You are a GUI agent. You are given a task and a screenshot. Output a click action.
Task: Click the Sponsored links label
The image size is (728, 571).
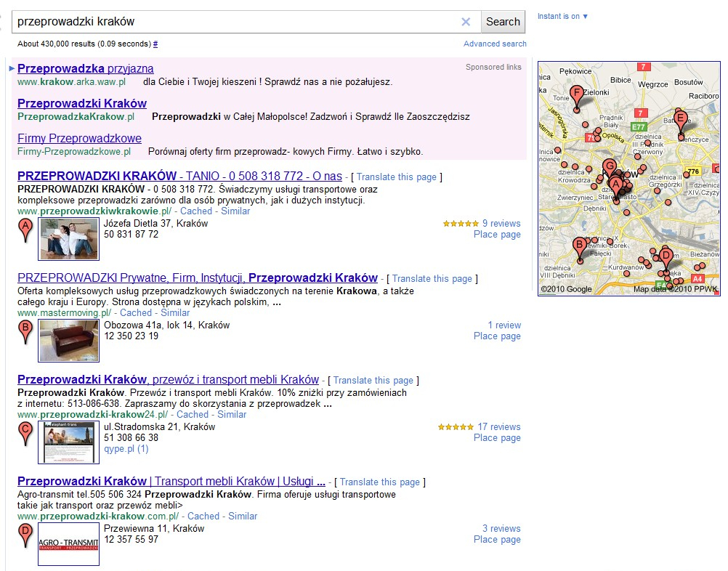tap(493, 67)
